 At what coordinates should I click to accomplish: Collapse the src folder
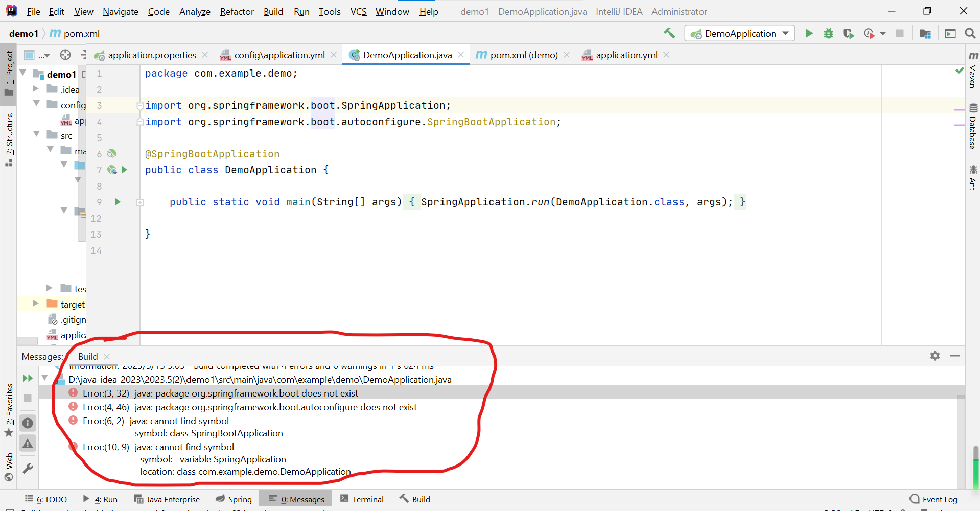click(x=36, y=134)
